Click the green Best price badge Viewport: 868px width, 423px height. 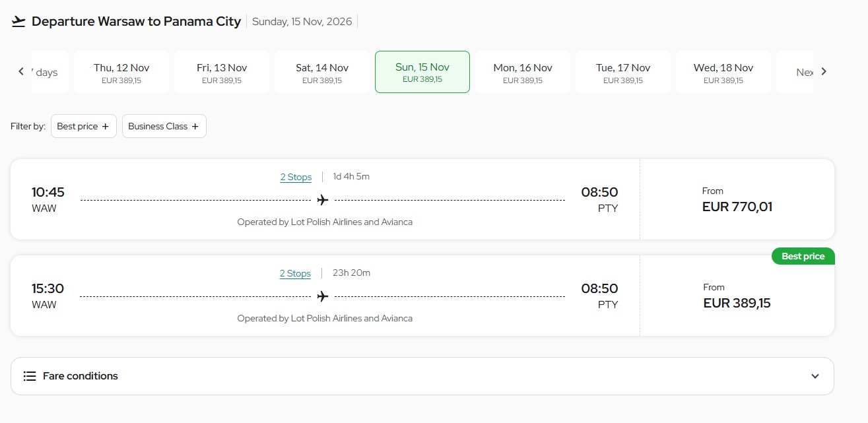[803, 256]
